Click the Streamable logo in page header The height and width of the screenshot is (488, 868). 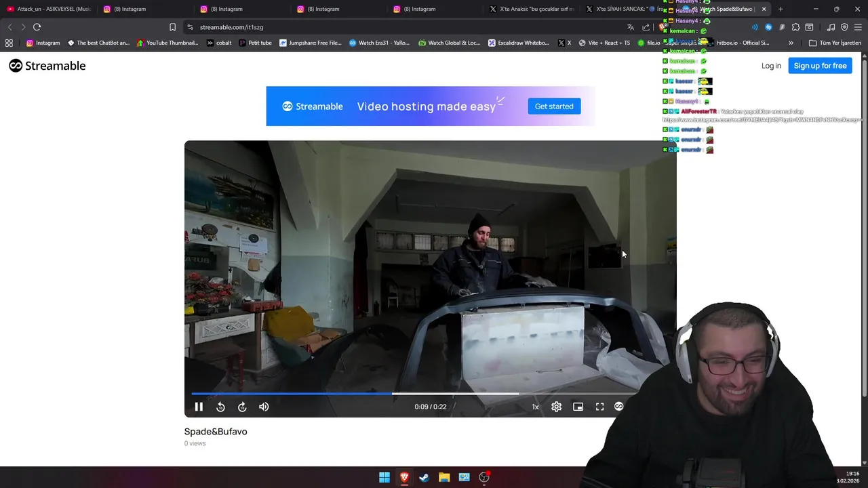point(47,66)
